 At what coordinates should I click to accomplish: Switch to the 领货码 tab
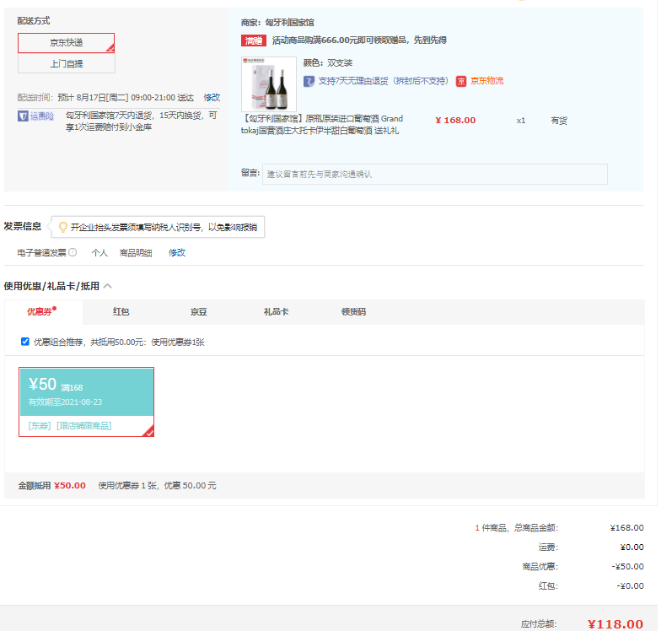tap(353, 311)
